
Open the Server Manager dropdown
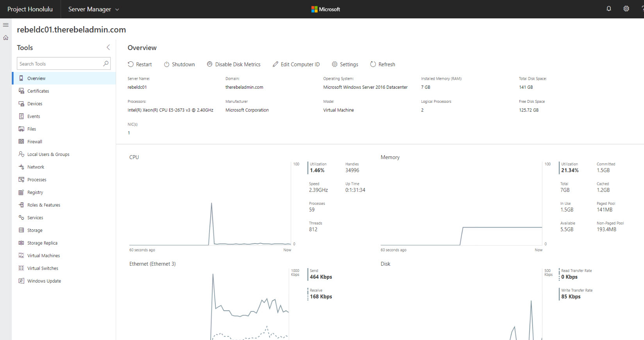coord(93,9)
